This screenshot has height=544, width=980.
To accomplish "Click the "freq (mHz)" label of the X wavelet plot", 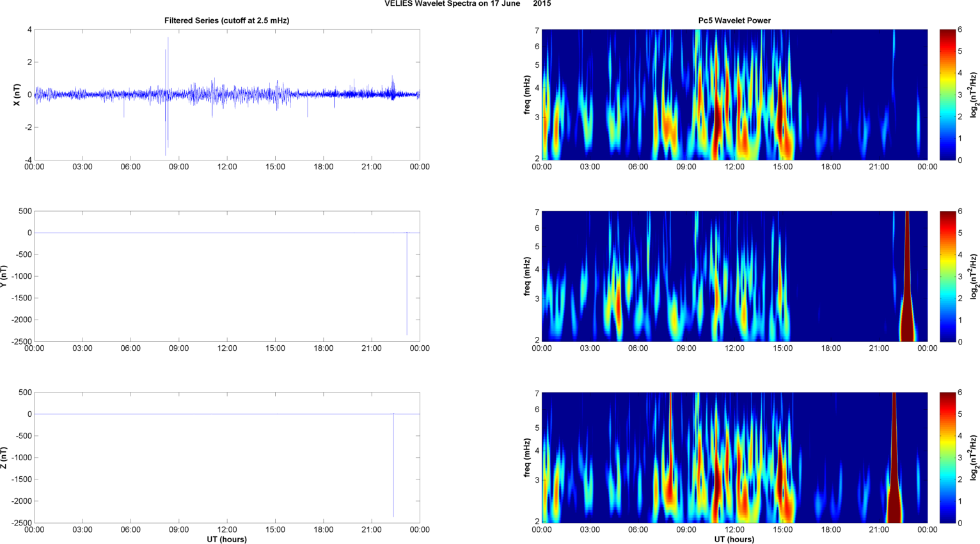I will pos(527,95).
